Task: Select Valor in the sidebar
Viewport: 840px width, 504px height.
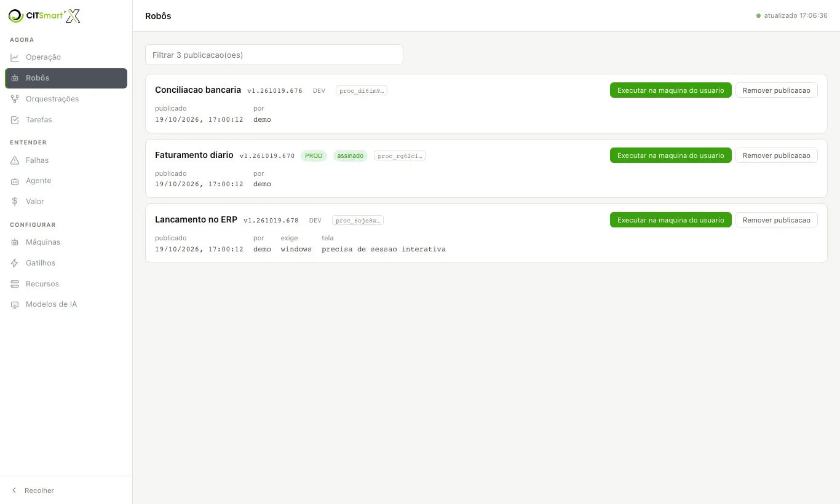Action: point(66,202)
